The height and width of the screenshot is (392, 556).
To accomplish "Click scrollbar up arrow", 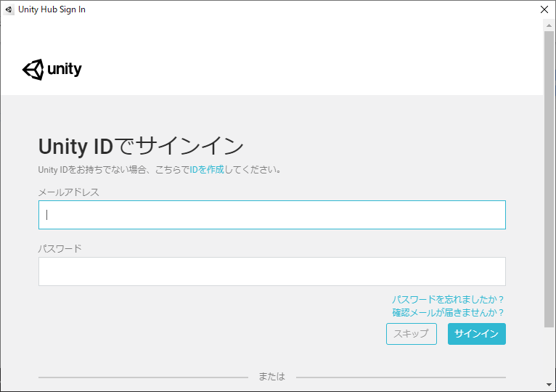I will pyautogui.click(x=549, y=25).
